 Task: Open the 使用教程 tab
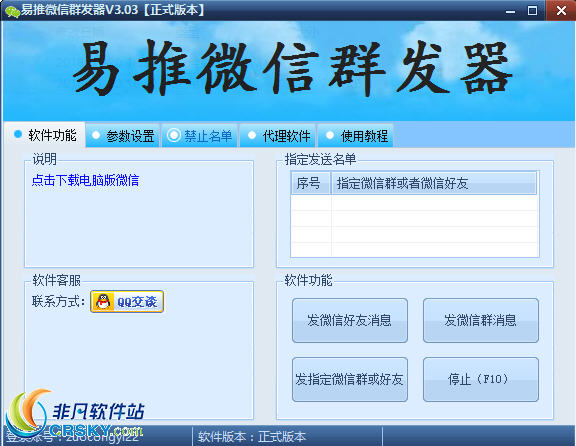pyautogui.click(x=356, y=136)
